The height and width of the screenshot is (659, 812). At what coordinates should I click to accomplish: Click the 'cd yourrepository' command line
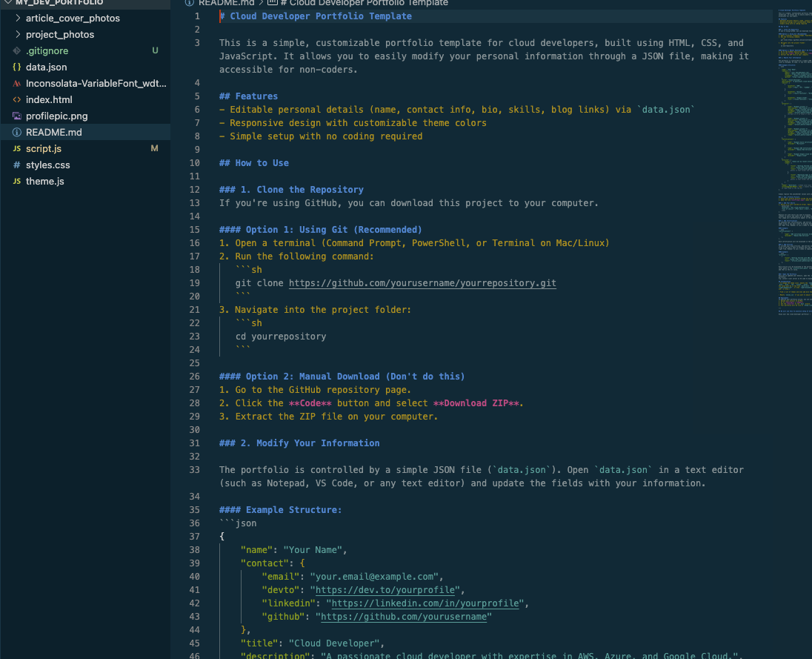[281, 337]
